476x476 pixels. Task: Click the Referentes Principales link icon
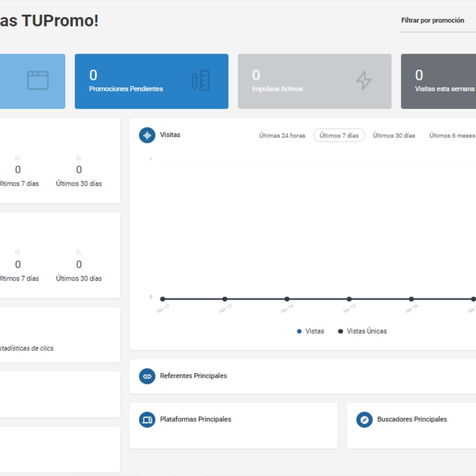coord(147,376)
